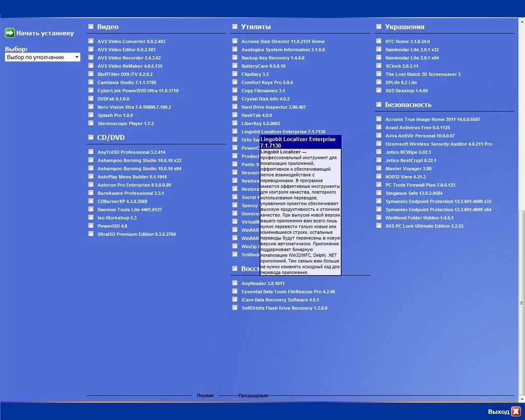Enable the Rainlendar Lite x64 checkbox
This screenshot has width=525, height=420.
click(x=378, y=58)
